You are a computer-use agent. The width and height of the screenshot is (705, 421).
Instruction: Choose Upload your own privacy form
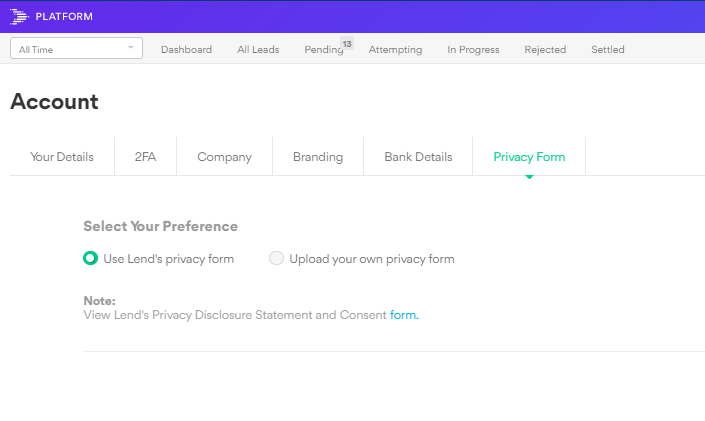[276, 259]
